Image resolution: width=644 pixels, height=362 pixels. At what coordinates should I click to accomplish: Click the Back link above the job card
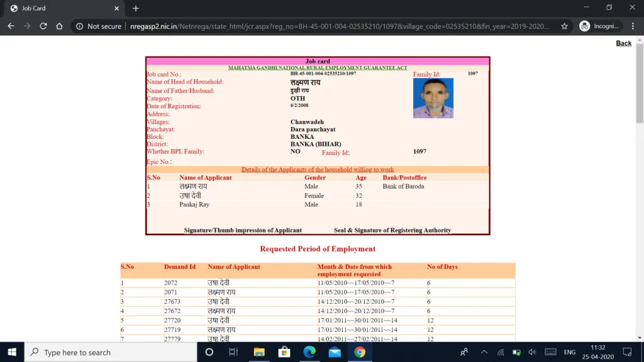pyautogui.click(x=624, y=43)
